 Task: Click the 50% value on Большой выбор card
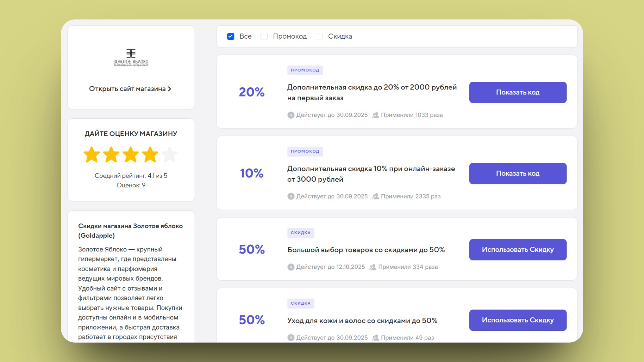coord(252,249)
